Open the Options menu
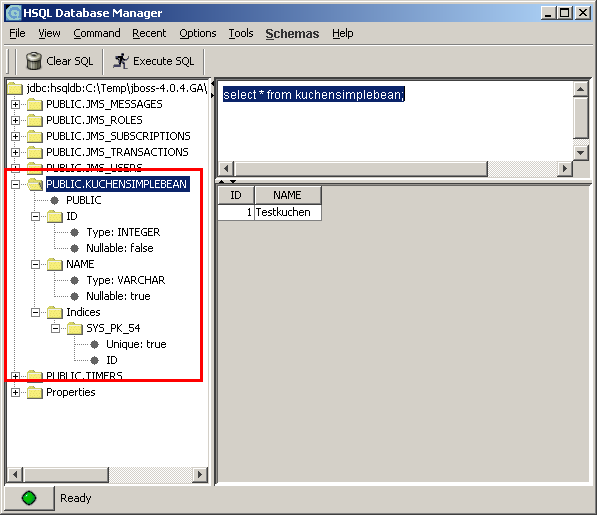 (x=198, y=33)
